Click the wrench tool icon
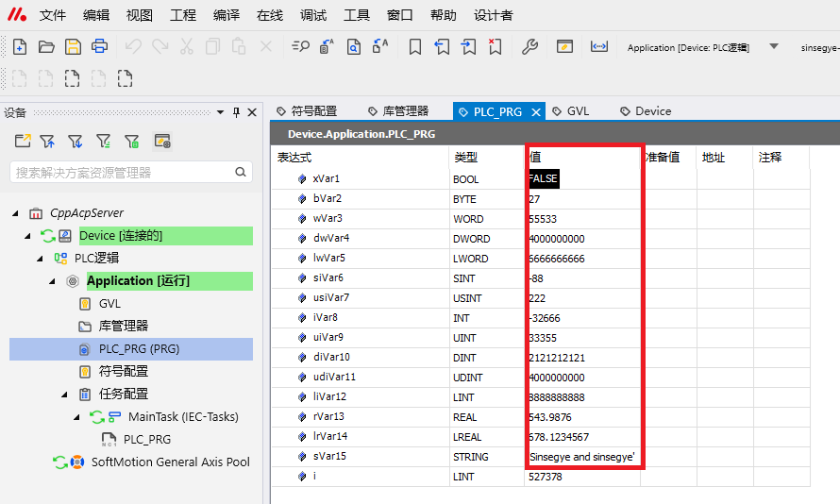 click(x=529, y=46)
